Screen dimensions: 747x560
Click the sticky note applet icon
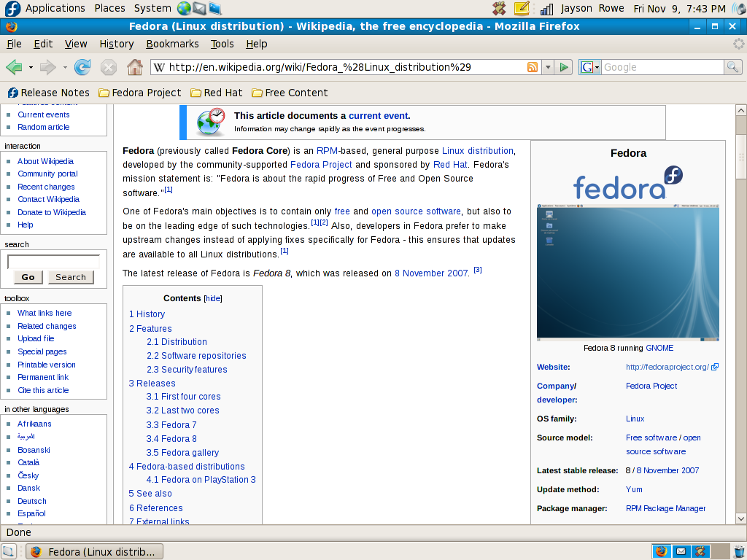pyautogui.click(x=522, y=9)
